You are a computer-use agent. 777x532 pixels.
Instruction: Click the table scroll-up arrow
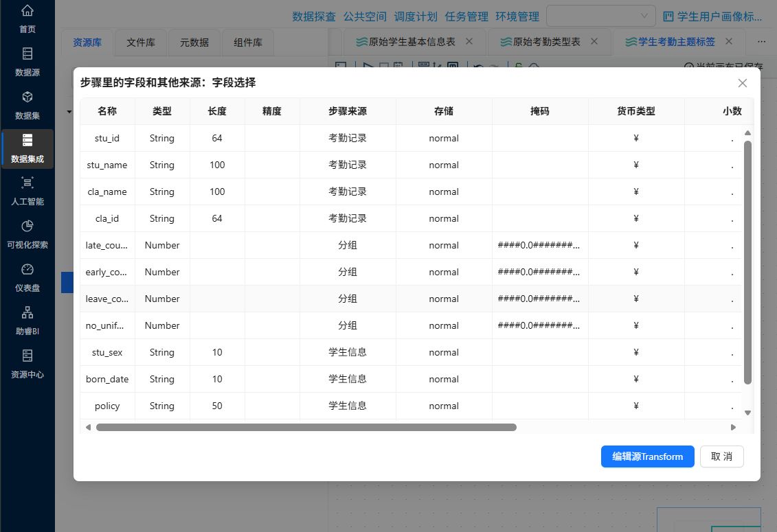point(747,132)
